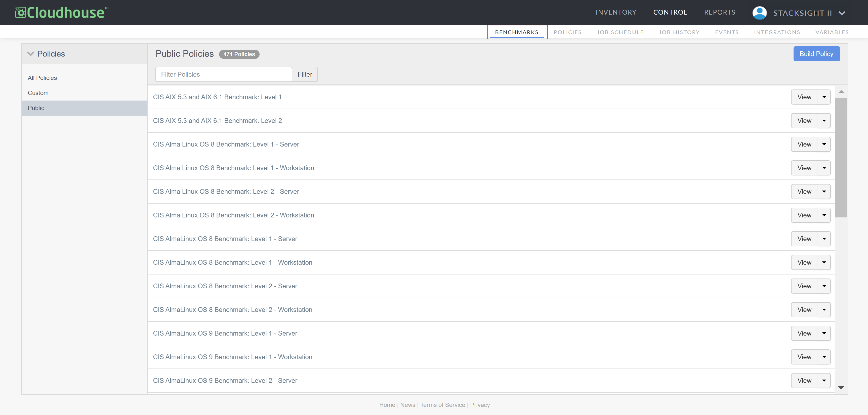Switch to the POLICIES tab

tap(567, 32)
